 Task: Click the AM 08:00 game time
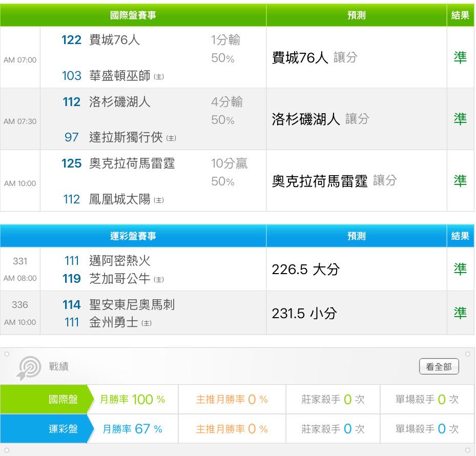tap(20, 278)
